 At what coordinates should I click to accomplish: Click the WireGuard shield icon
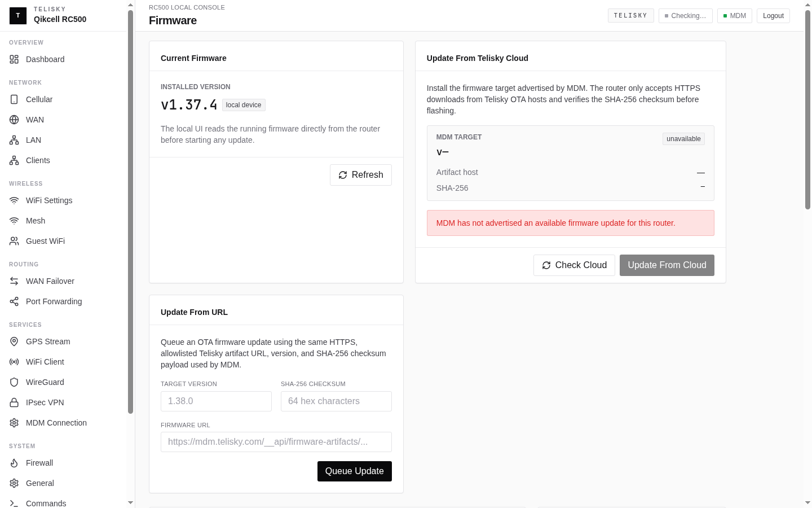pyautogui.click(x=14, y=382)
